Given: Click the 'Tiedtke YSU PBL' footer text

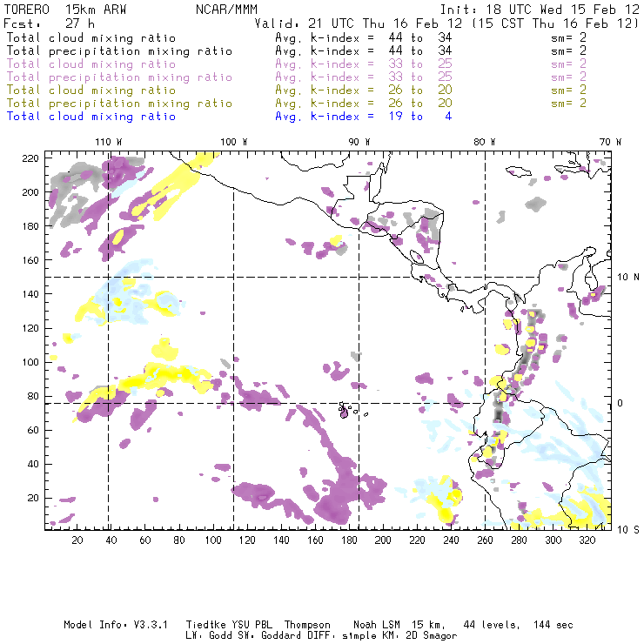Looking at the screenshot, I should click(x=229, y=625).
